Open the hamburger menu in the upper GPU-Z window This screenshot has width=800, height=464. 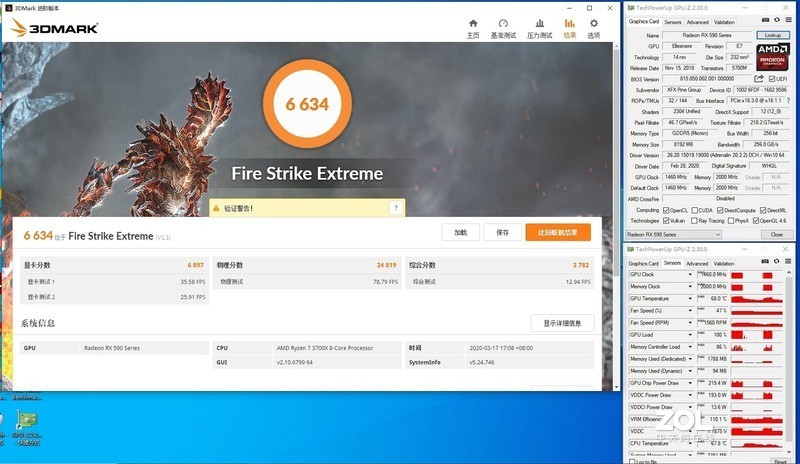pos(788,20)
